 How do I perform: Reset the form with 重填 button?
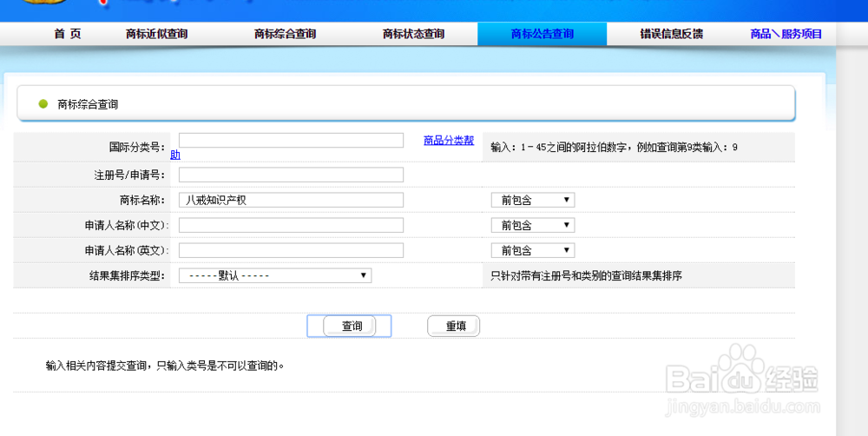(453, 326)
